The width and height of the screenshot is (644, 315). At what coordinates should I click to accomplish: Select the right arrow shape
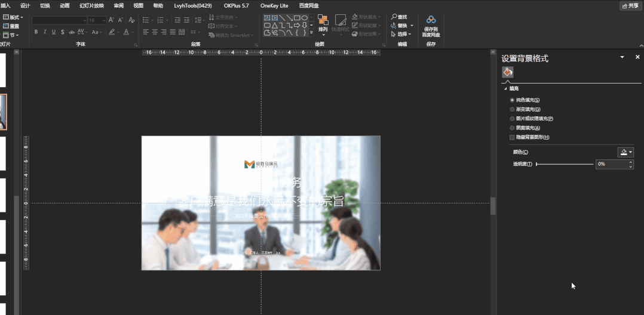[x=297, y=25]
